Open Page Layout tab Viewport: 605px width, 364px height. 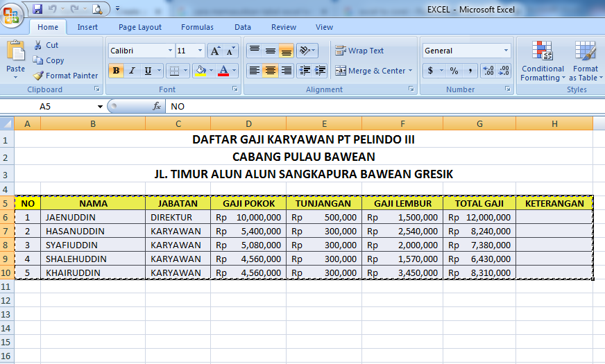140,27
